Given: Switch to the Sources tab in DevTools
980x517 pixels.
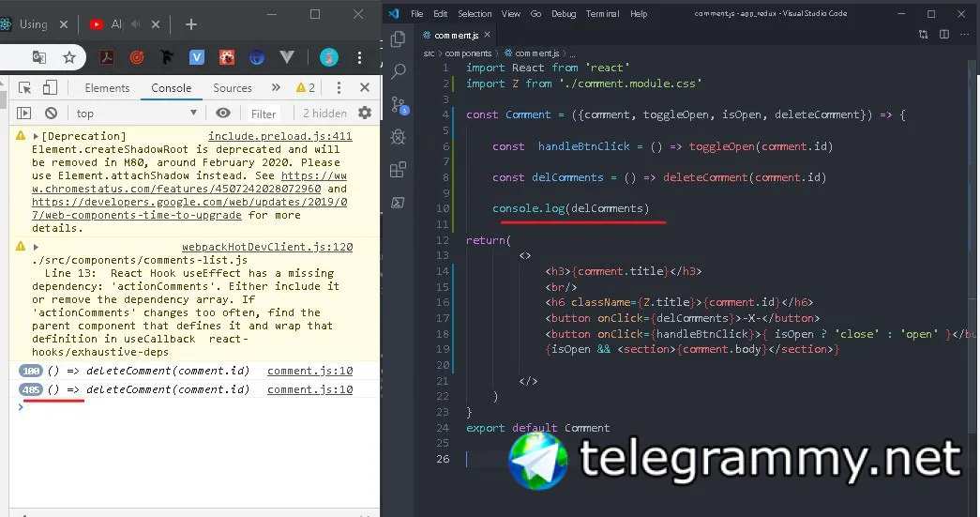Looking at the screenshot, I should click(233, 88).
